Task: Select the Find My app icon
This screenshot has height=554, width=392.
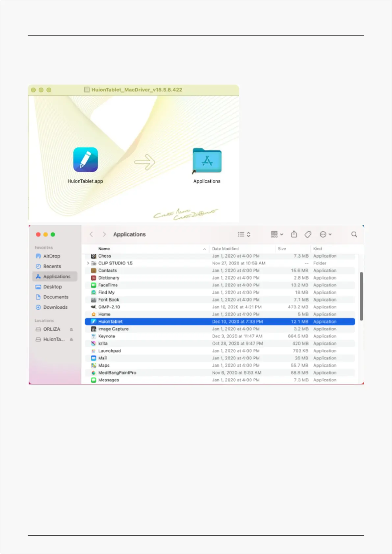Action: [x=93, y=292]
